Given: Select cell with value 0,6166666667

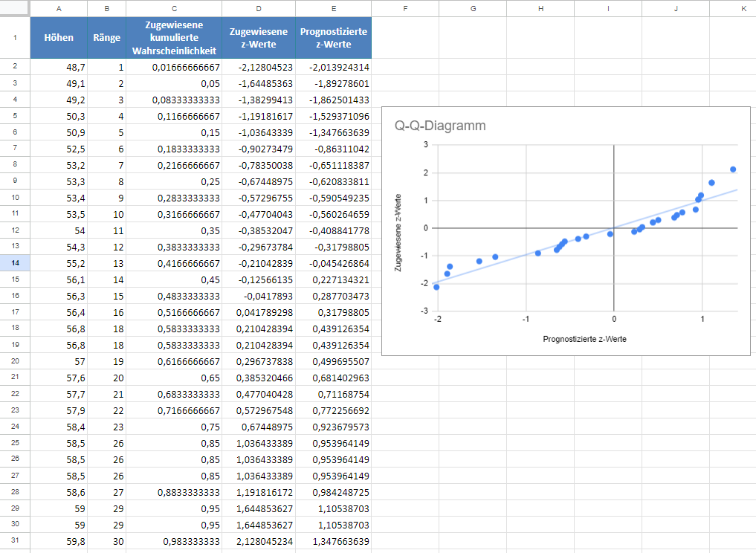Looking at the screenshot, I should 174,361.
